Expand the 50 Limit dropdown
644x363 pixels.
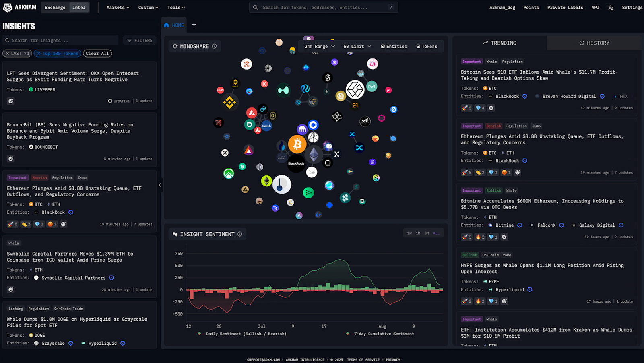click(x=357, y=47)
